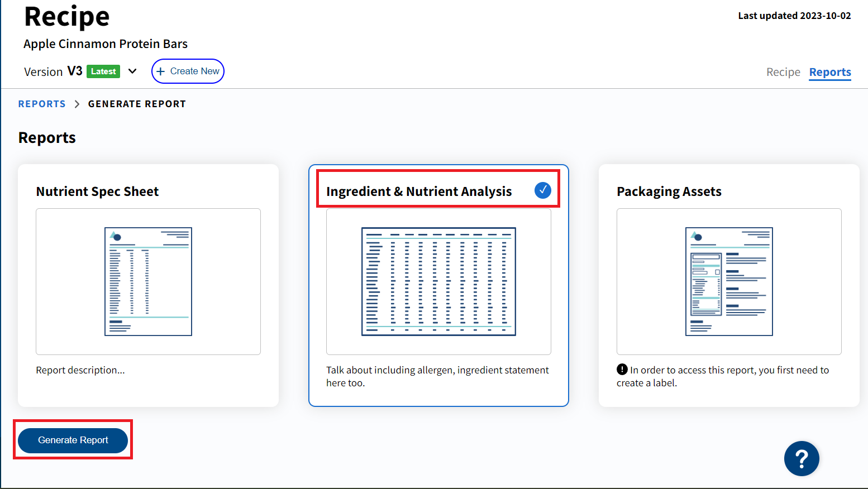Image resolution: width=868 pixels, height=489 pixels.
Task: Click the Ingredient & Nutrient Analysis preview thumbnail
Action: coord(438,281)
